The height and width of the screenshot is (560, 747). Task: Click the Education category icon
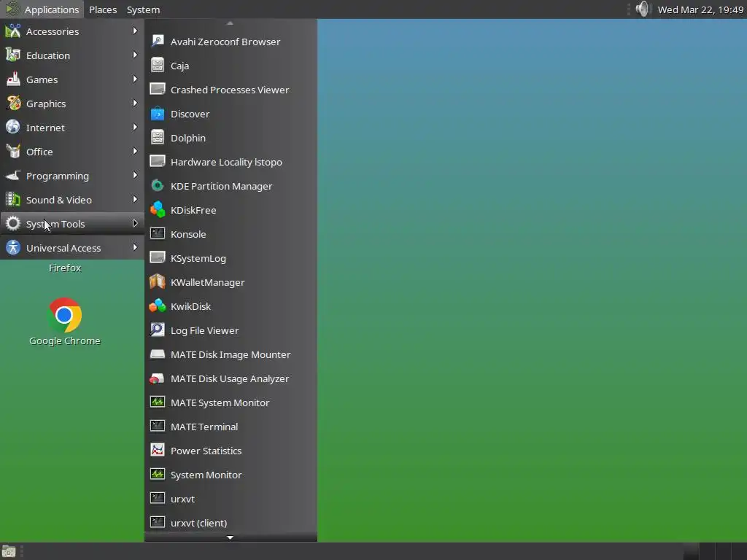click(13, 55)
